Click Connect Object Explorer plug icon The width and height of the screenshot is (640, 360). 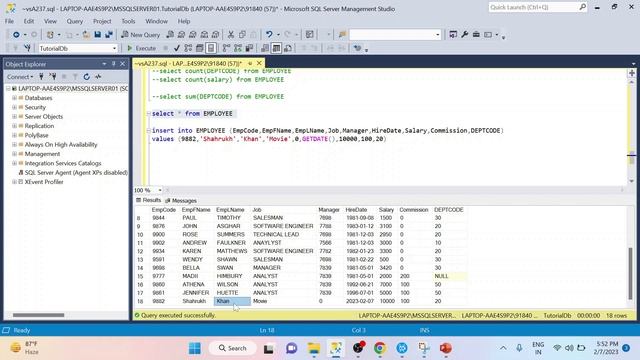[x=41, y=77]
